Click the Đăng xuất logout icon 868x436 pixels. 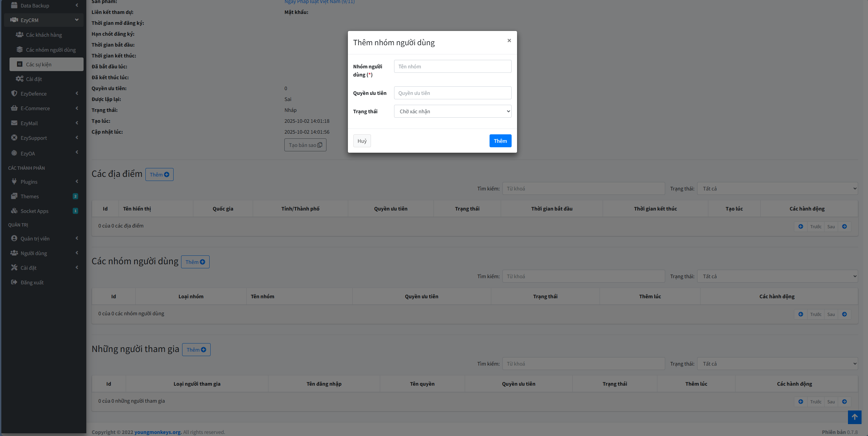click(x=14, y=282)
